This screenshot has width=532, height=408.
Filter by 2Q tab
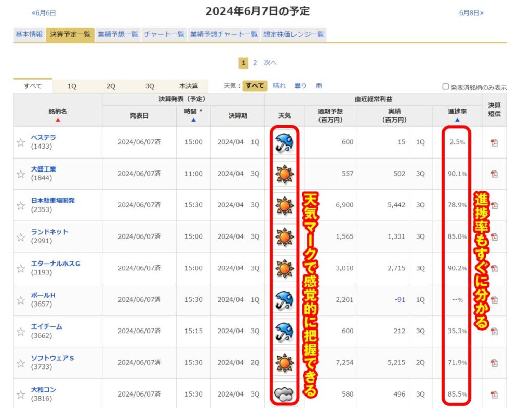(x=111, y=86)
